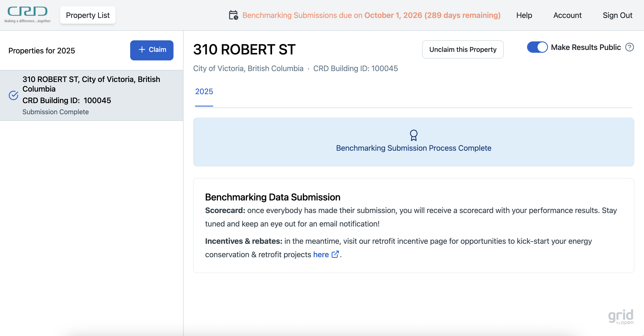Open the Property List tab

click(88, 15)
